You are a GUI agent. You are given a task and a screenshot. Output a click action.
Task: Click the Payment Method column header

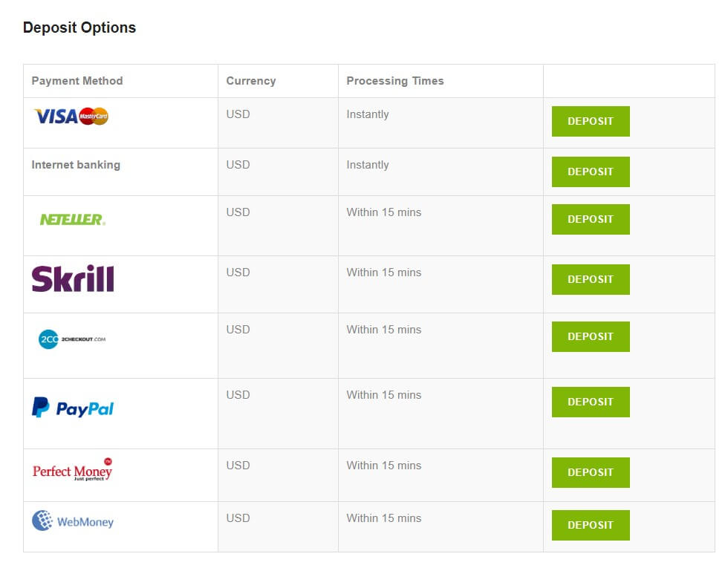click(x=77, y=81)
